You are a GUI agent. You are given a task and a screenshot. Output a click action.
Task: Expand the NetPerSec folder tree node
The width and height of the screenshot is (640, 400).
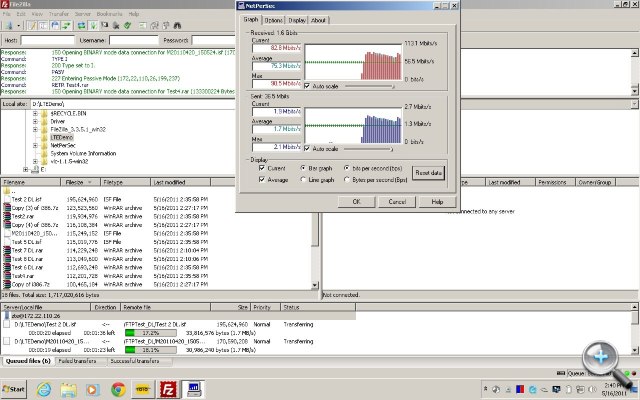coord(35,145)
